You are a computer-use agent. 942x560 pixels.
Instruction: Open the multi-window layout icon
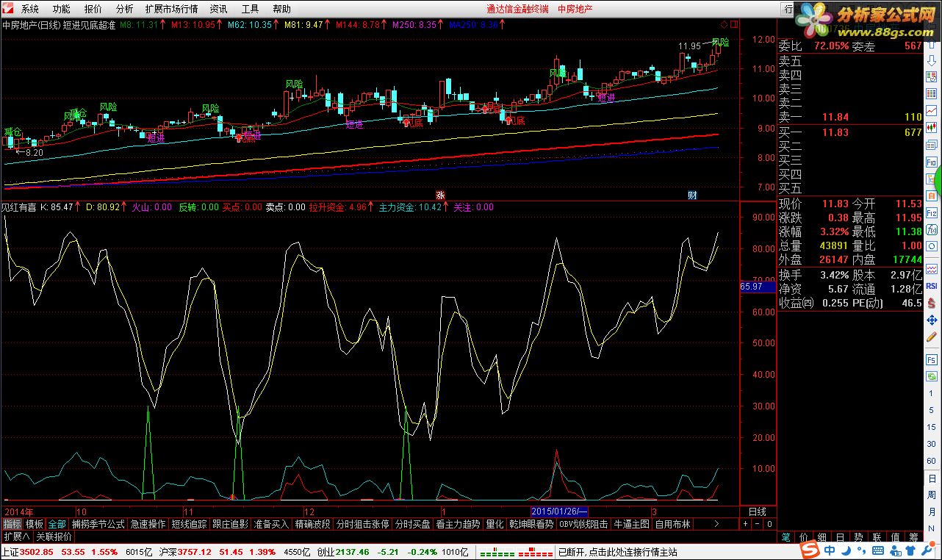coord(931,145)
